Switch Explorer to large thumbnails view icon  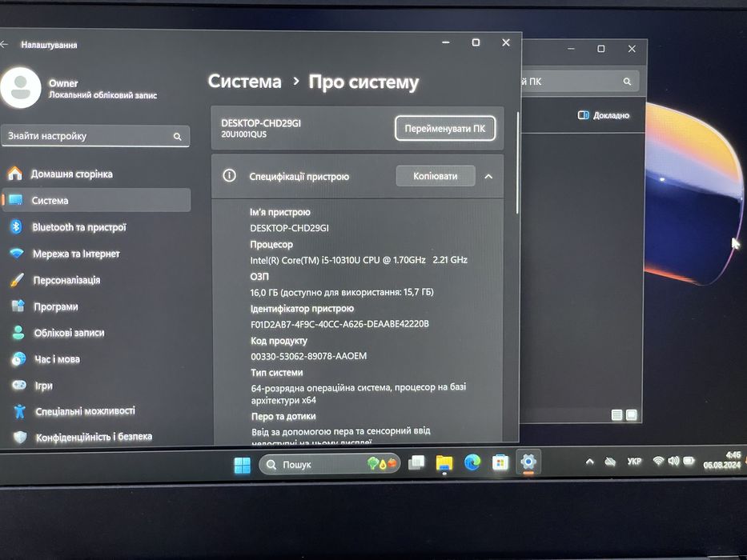631,415
